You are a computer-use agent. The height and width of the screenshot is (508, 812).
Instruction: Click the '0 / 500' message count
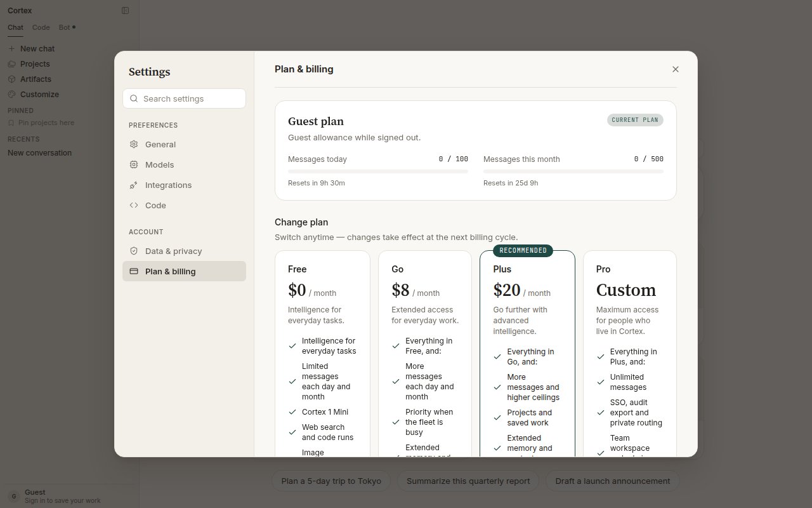[x=649, y=159]
